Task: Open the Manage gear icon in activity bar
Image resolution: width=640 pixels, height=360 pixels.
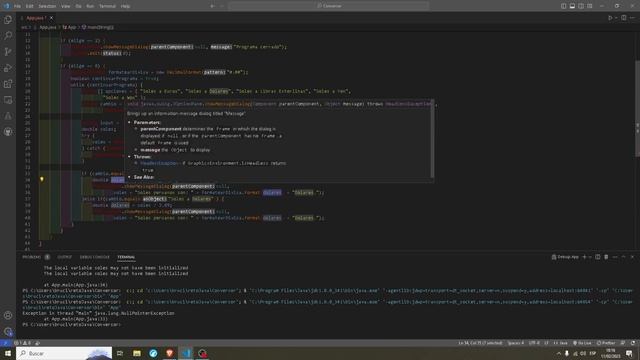Action: [8, 331]
